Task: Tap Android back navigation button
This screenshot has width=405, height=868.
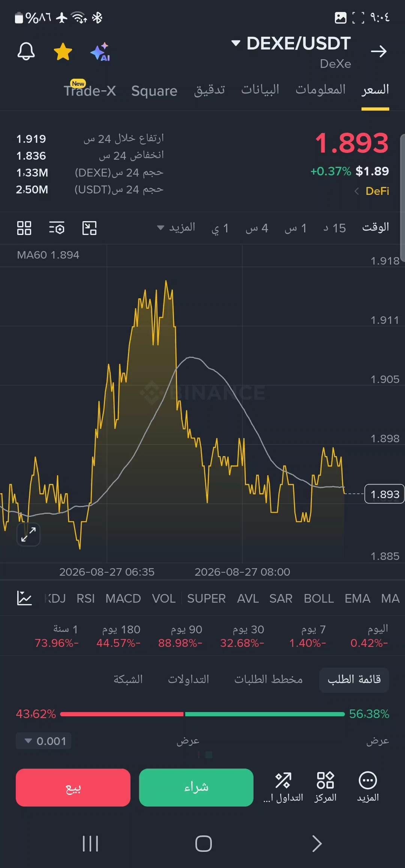Action: pos(317,843)
